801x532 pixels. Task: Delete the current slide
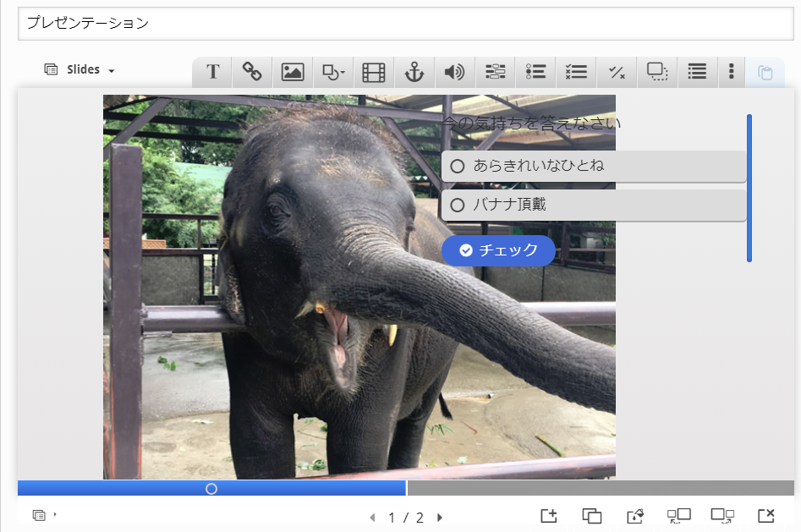tap(766, 515)
